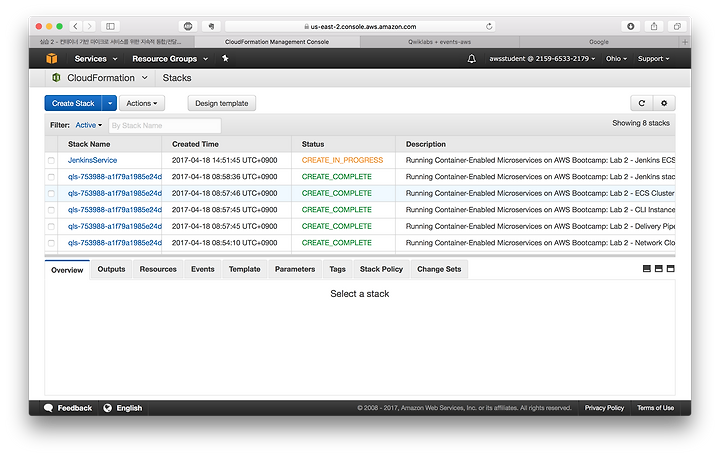Open the pin shortcut icon in AWS navbar

coord(225,58)
